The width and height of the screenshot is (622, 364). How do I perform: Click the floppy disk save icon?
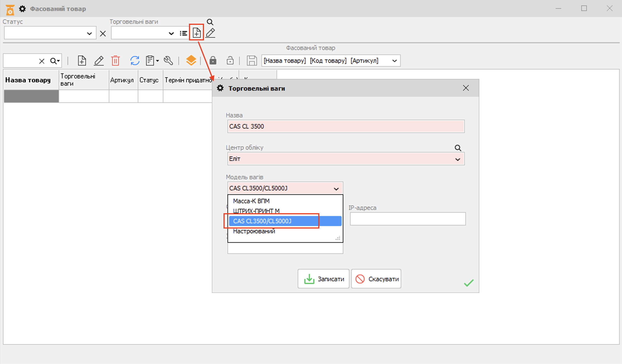252,60
